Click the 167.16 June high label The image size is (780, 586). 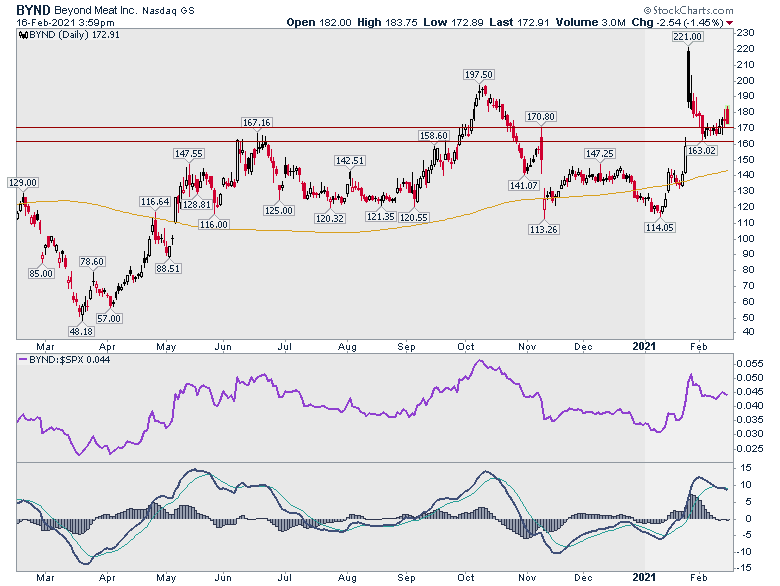click(257, 122)
